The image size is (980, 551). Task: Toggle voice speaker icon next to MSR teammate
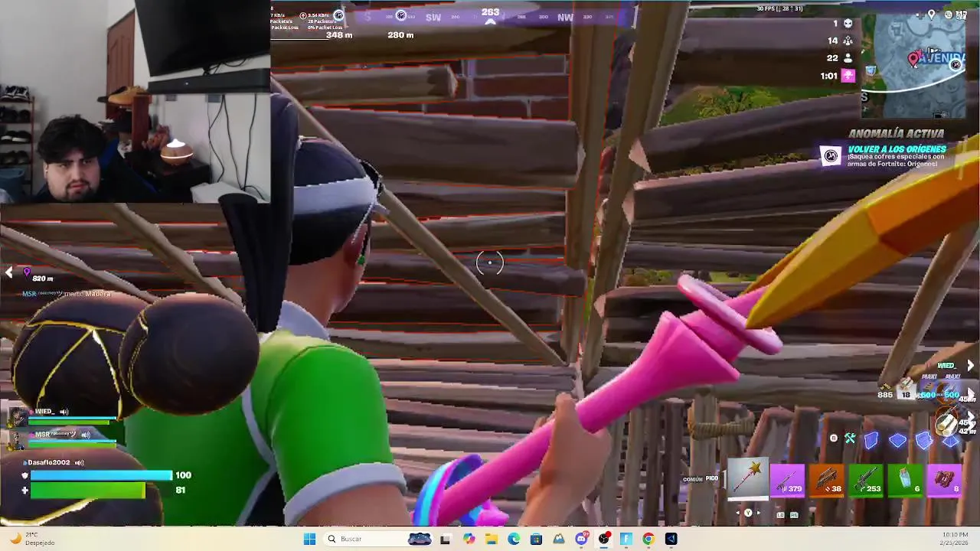click(86, 435)
